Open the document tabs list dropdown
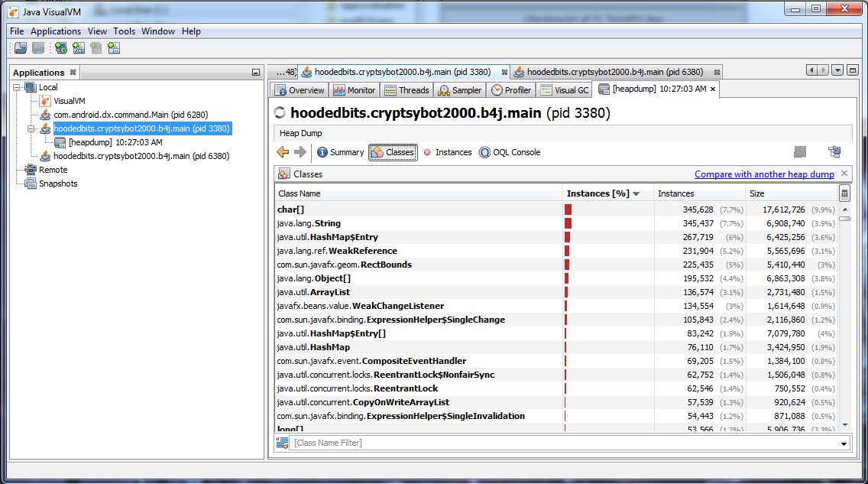The image size is (868, 484). pyautogui.click(x=837, y=70)
